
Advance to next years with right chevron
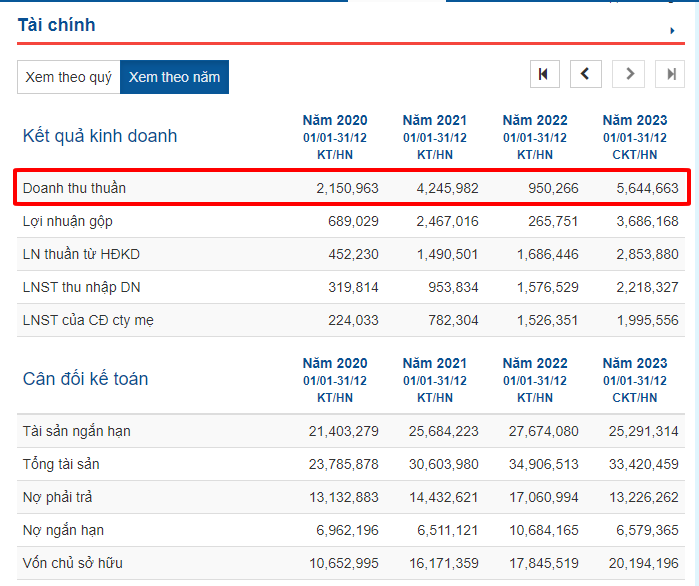click(628, 74)
